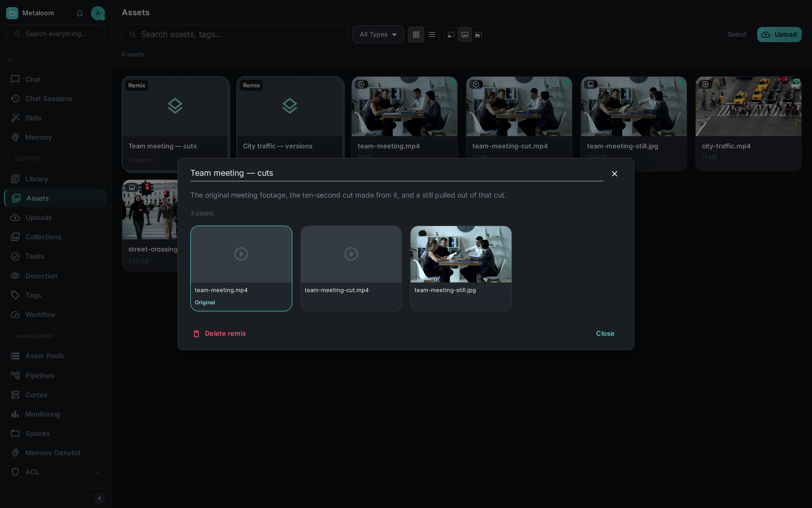
Task: Click the Search everything field
Action: (56, 34)
